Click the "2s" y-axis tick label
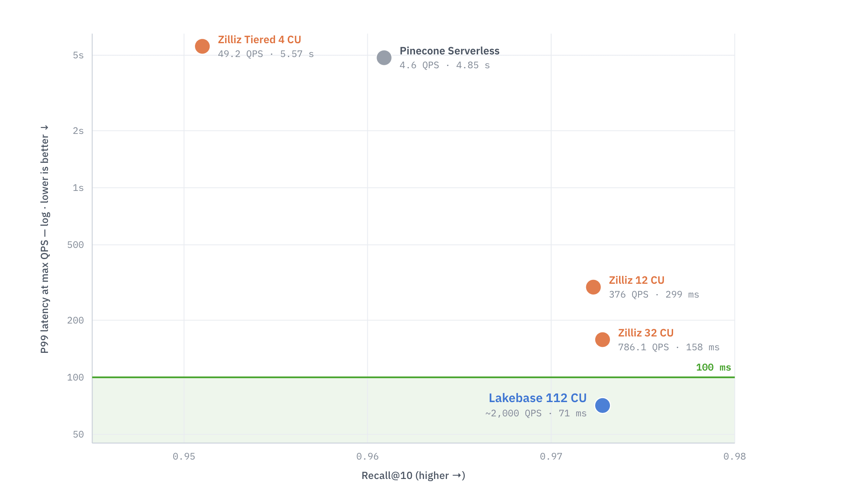 tap(78, 131)
